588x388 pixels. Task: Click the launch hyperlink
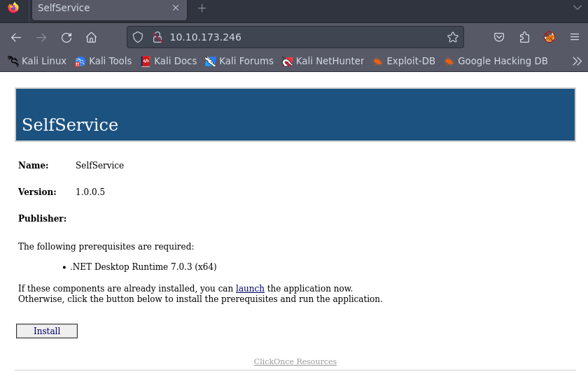click(250, 288)
